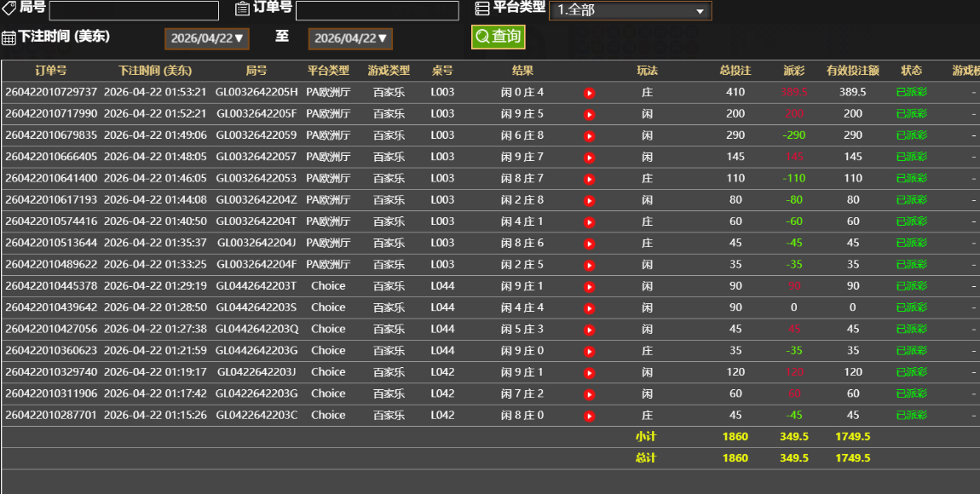Open the start date picker 2026/04/22
This screenshot has height=494, width=980.
click(207, 38)
